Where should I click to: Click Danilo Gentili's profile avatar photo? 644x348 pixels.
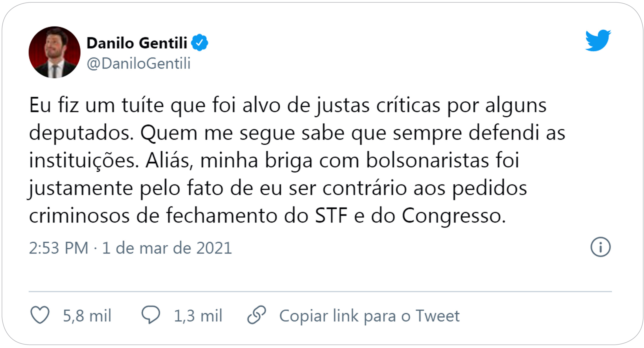coord(55,52)
